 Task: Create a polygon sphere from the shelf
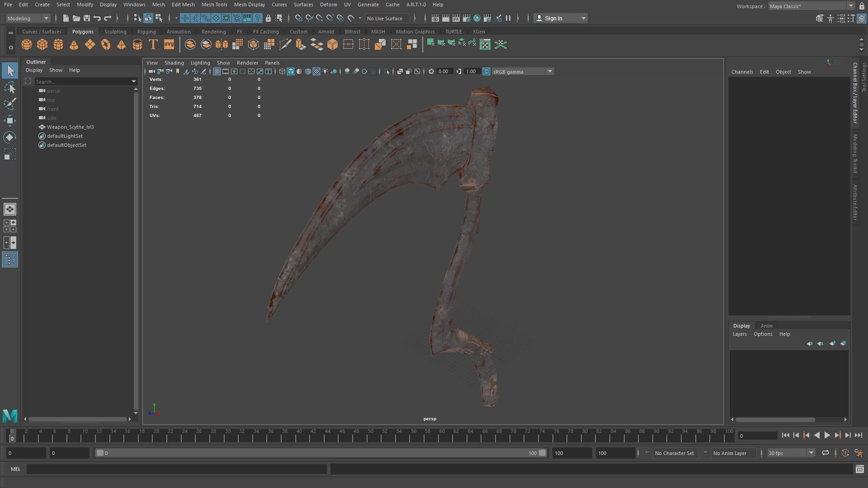coord(27,44)
